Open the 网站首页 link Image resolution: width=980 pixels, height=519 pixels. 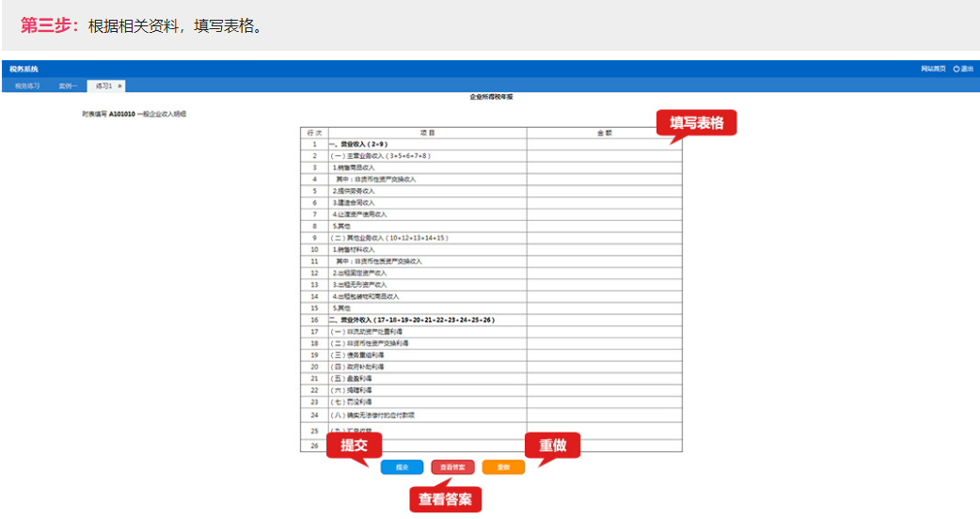(933, 69)
